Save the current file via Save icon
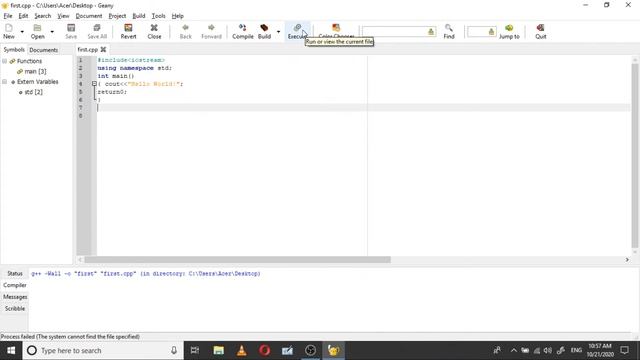This screenshot has height=360, width=640. 71,31
